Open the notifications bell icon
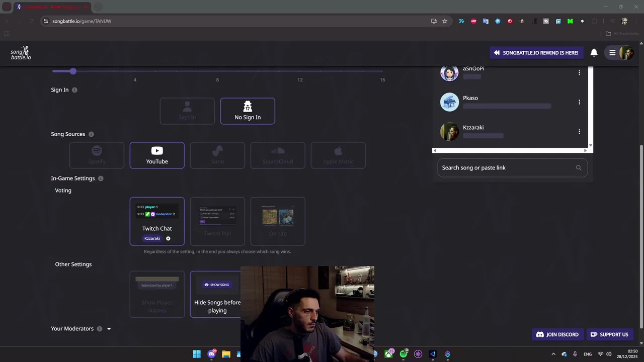The height and width of the screenshot is (362, 644). pos(594,53)
